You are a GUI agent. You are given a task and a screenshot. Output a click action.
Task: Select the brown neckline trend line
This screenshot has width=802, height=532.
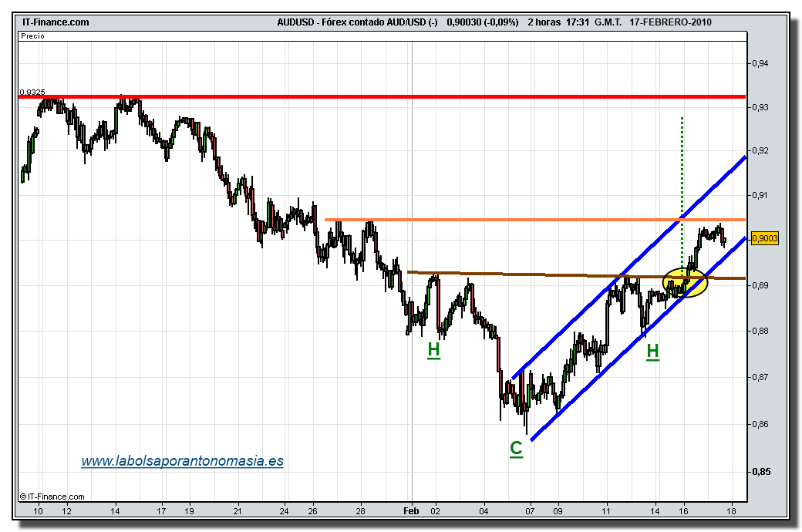577,275
